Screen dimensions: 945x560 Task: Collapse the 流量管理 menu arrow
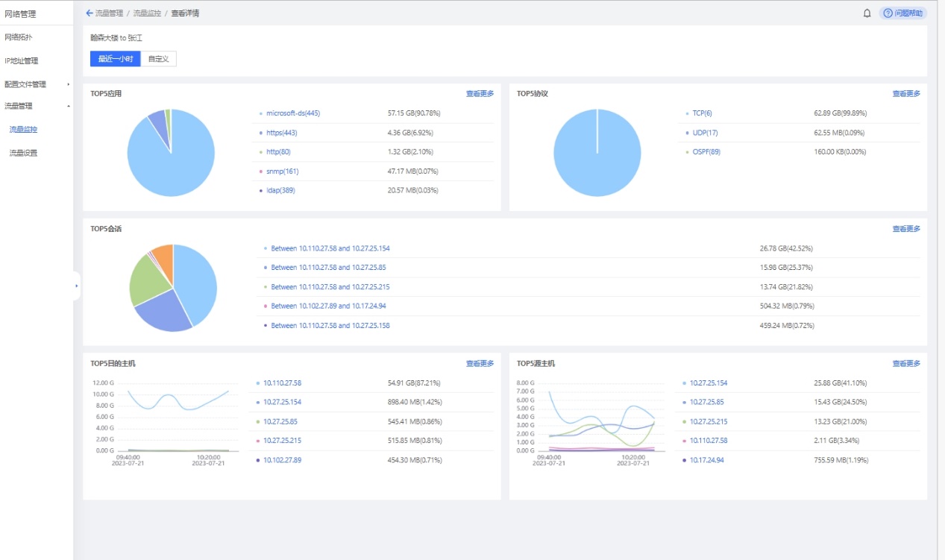coord(69,106)
